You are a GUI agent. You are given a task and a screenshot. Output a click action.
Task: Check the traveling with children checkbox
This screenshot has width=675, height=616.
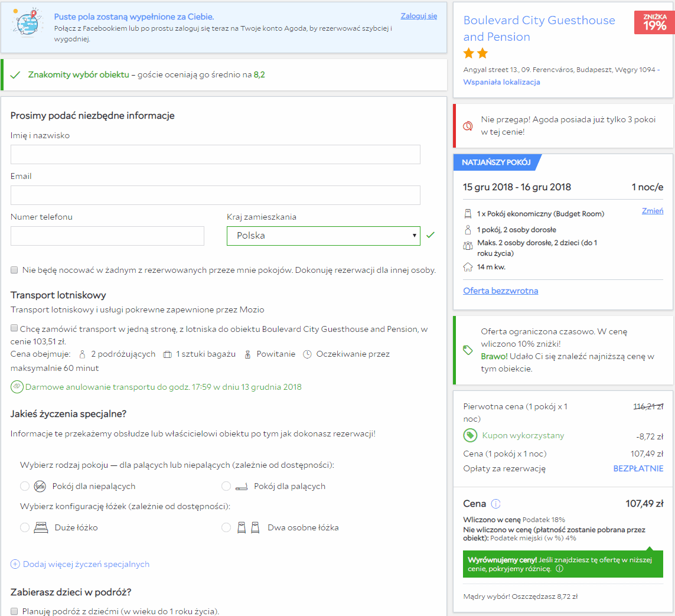(x=14, y=611)
